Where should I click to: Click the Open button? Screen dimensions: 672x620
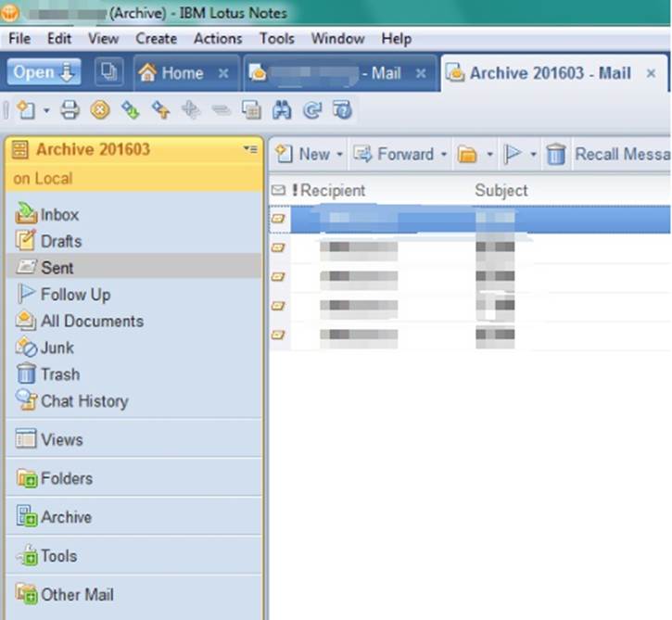[x=44, y=73]
